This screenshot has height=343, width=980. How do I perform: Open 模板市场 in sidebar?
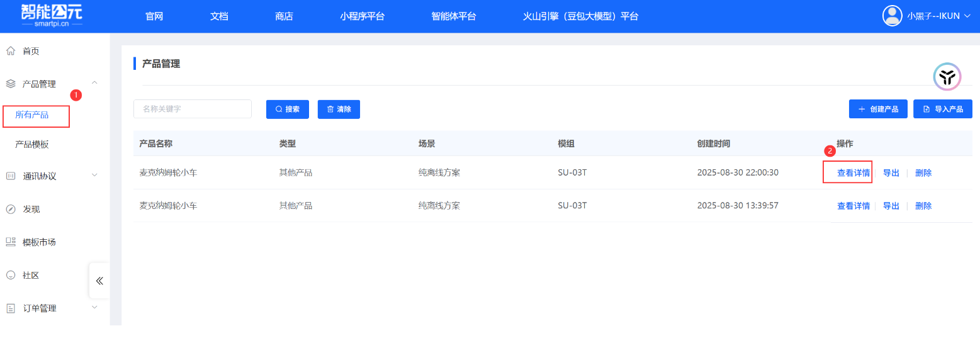pyautogui.click(x=39, y=242)
